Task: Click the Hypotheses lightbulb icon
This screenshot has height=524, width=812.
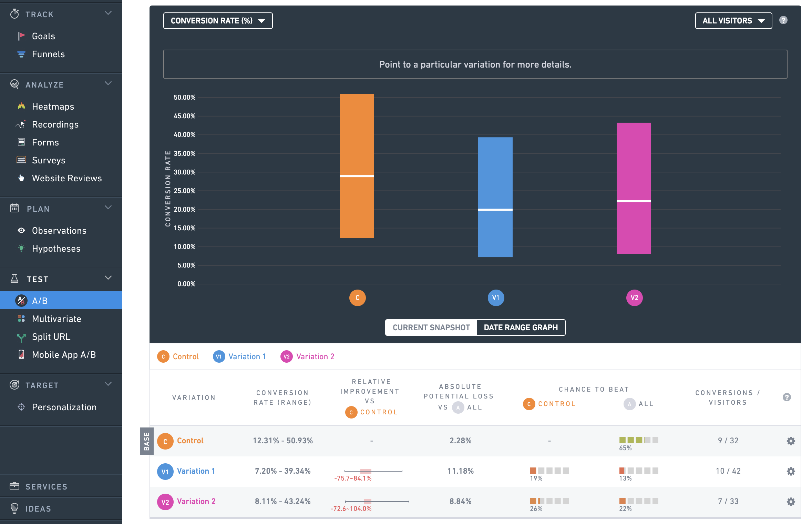Action: click(x=21, y=248)
